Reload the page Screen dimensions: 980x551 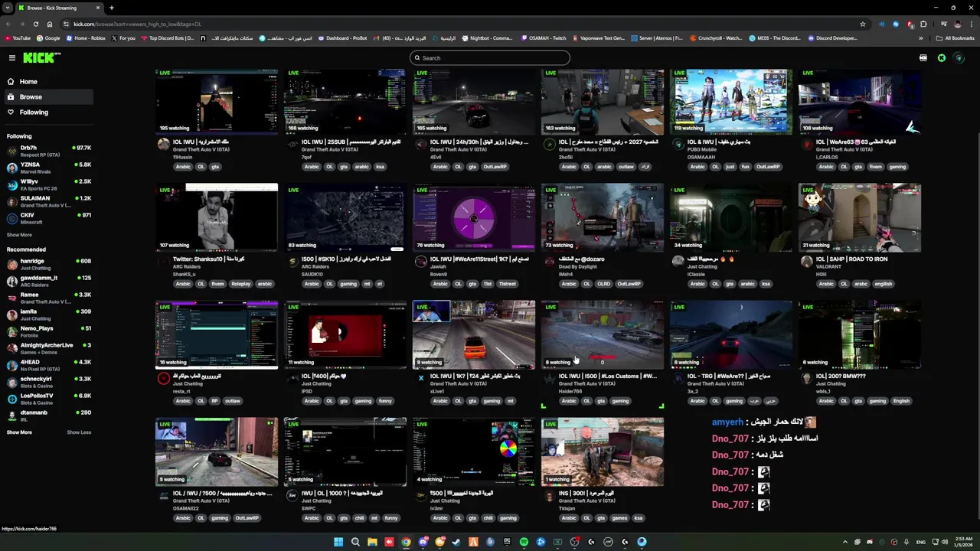coord(35,24)
